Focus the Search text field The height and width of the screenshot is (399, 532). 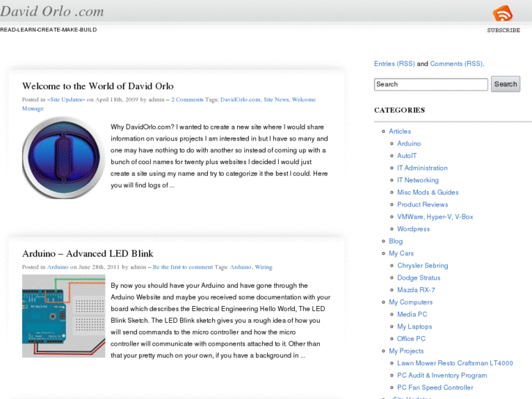(431, 84)
